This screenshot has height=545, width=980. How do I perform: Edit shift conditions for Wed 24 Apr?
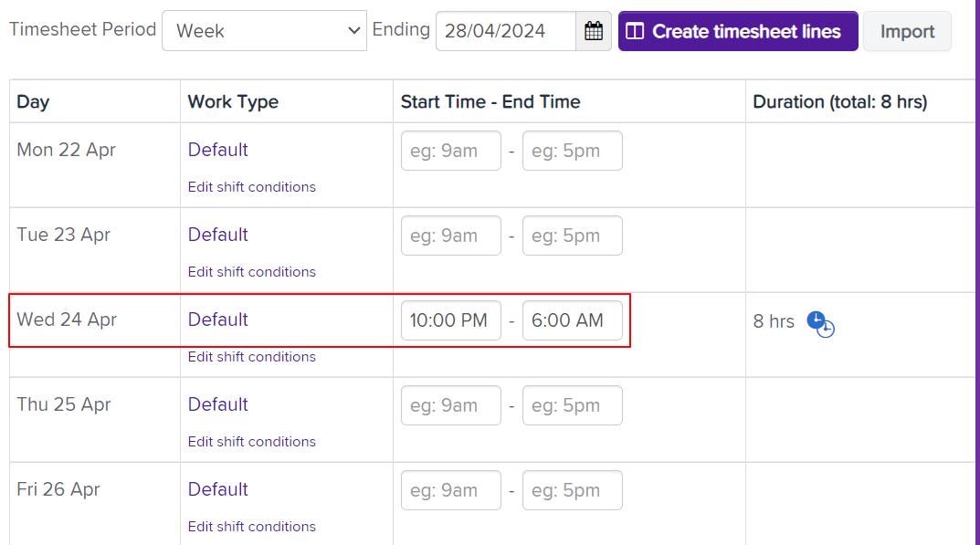tap(252, 357)
